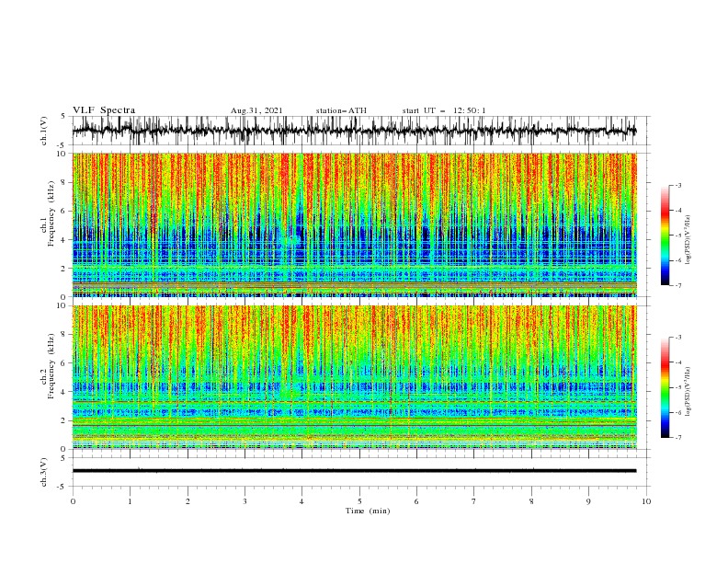Click time axis tick label "3"

tap(245, 501)
